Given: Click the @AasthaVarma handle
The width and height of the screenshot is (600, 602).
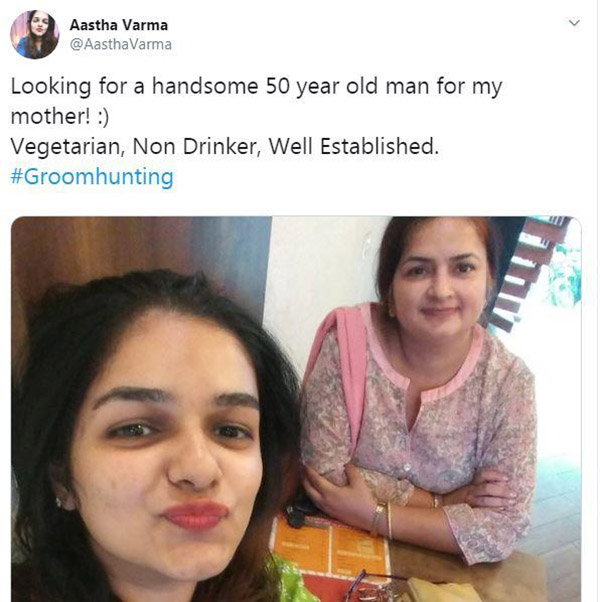Looking at the screenshot, I should coord(120,44).
